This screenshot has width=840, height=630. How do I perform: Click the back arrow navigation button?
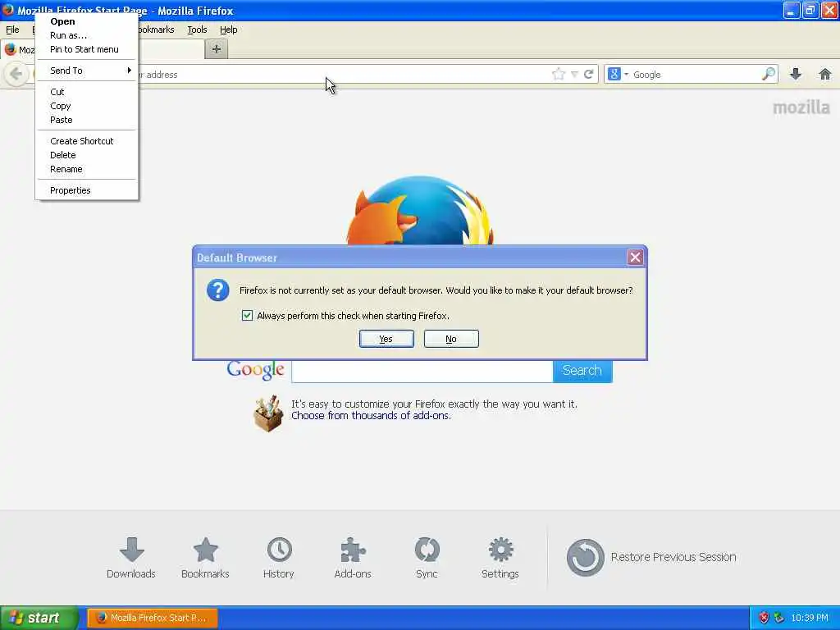16,74
